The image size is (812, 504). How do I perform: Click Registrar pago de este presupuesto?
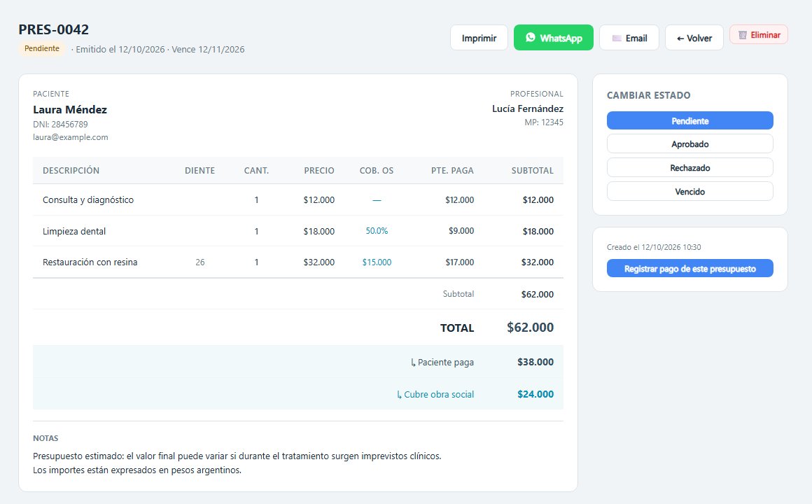689,268
